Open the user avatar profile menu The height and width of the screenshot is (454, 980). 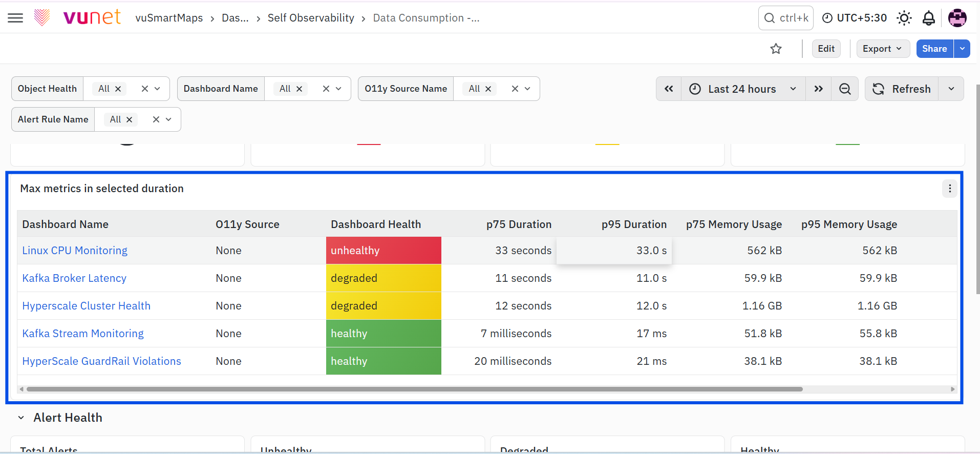click(x=957, y=18)
